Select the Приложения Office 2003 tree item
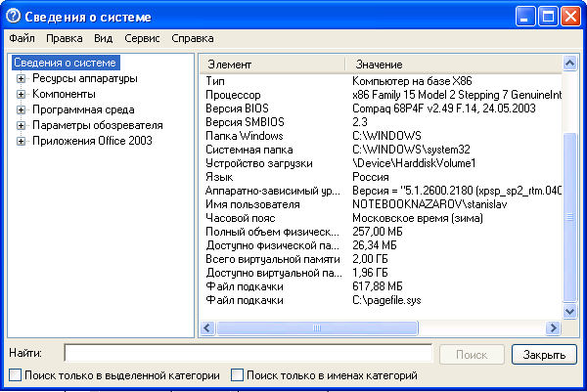This screenshot has height=392, width=587. click(x=93, y=141)
